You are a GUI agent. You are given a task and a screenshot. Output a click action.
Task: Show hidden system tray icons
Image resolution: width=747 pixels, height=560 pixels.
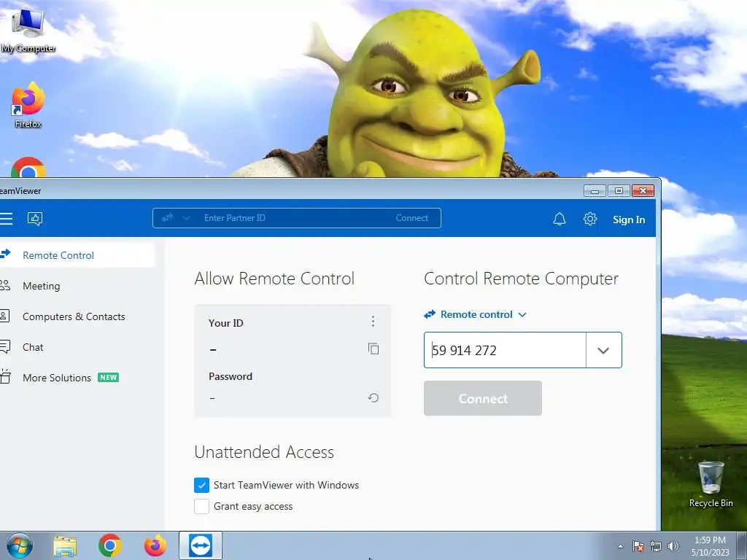(620, 546)
